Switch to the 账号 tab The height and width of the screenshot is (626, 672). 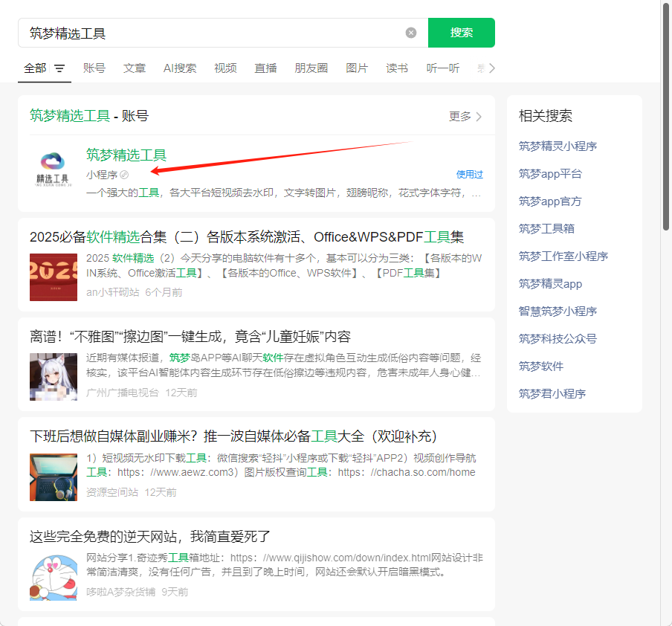click(x=94, y=68)
